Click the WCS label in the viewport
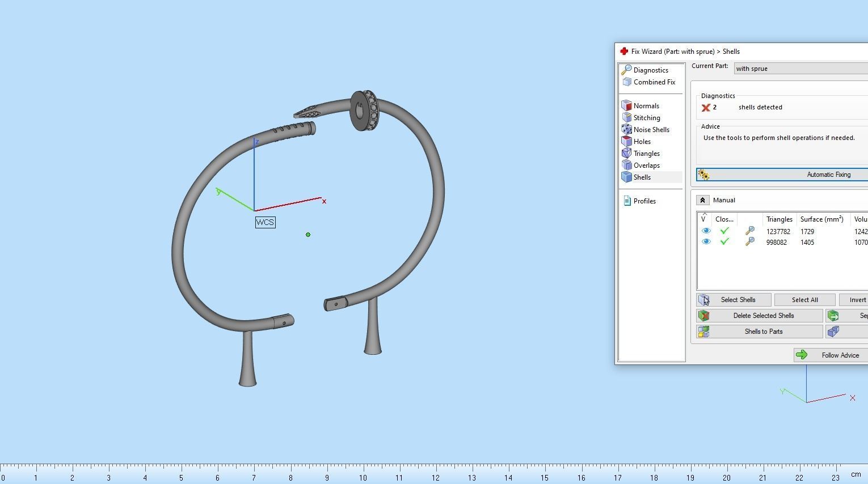 (265, 222)
